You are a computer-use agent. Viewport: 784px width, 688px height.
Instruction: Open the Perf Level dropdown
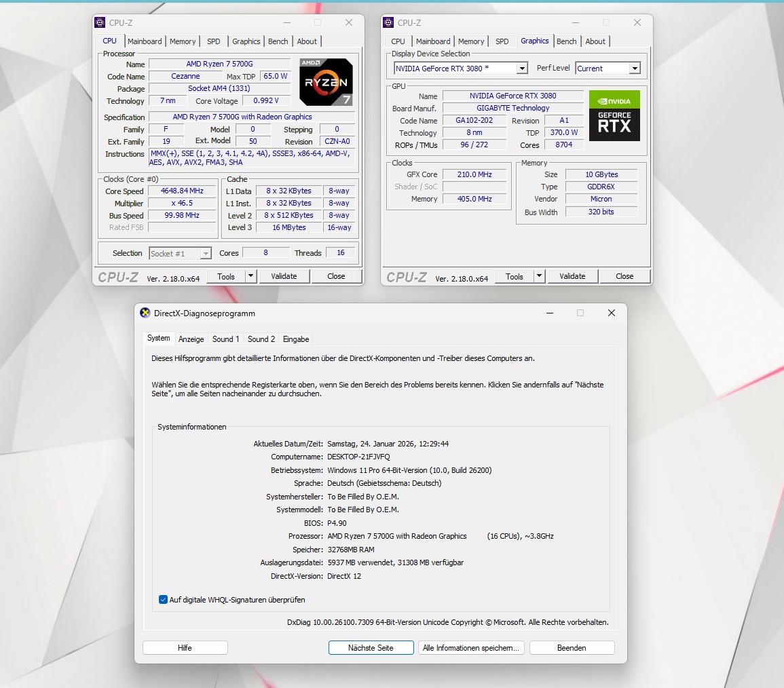click(x=635, y=69)
